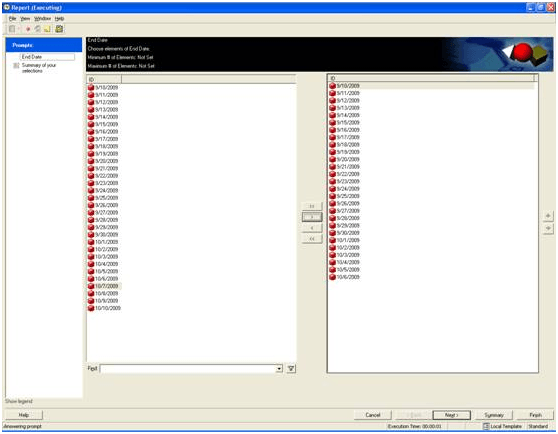Click the grey circular-arrows toolbar icon
This screenshot has width=558, height=434.
[37, 29]
